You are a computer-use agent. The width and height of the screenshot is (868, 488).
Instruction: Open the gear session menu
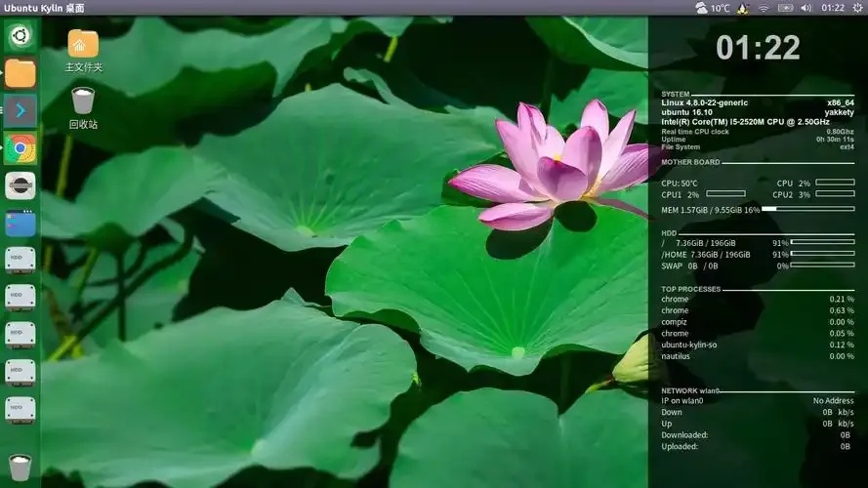tap(857, 8)
